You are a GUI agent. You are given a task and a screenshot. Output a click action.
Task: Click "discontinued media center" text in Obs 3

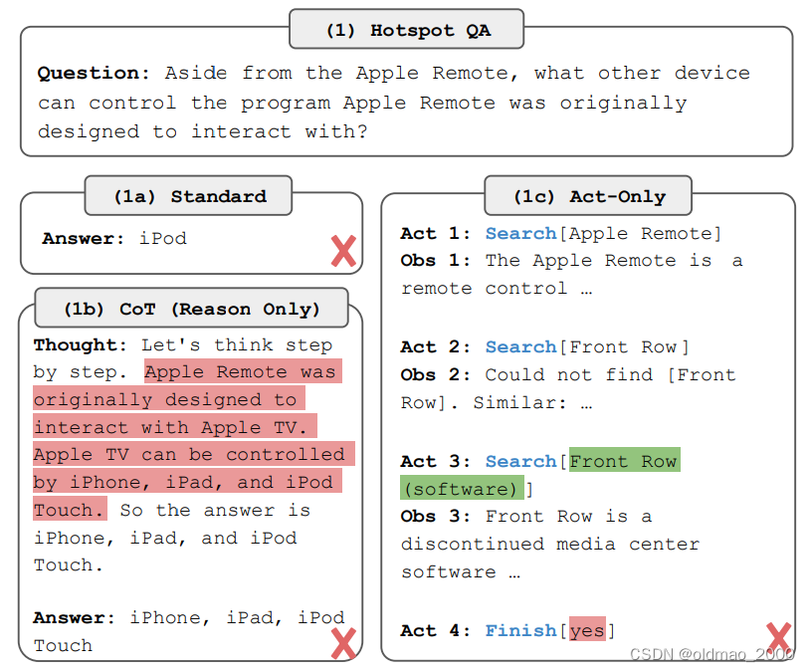click(550, 544)
